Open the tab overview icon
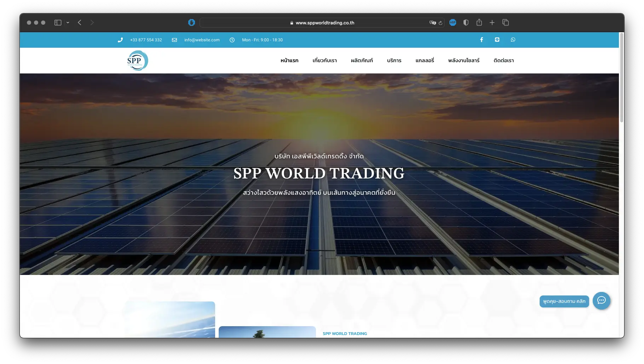644x364 pixels. (505, 23)
